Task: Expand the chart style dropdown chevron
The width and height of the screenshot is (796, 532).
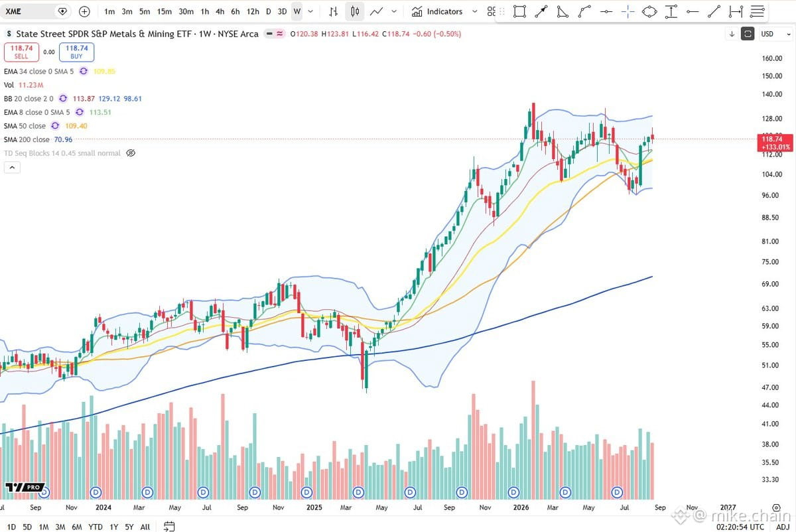Action: click(x=395, y=11)
